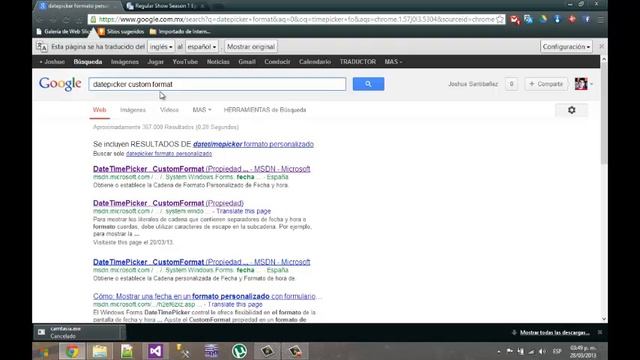Open uTorrent from the taskbar
This screenshot has height=360, width=640.
(x=239, y=351)
